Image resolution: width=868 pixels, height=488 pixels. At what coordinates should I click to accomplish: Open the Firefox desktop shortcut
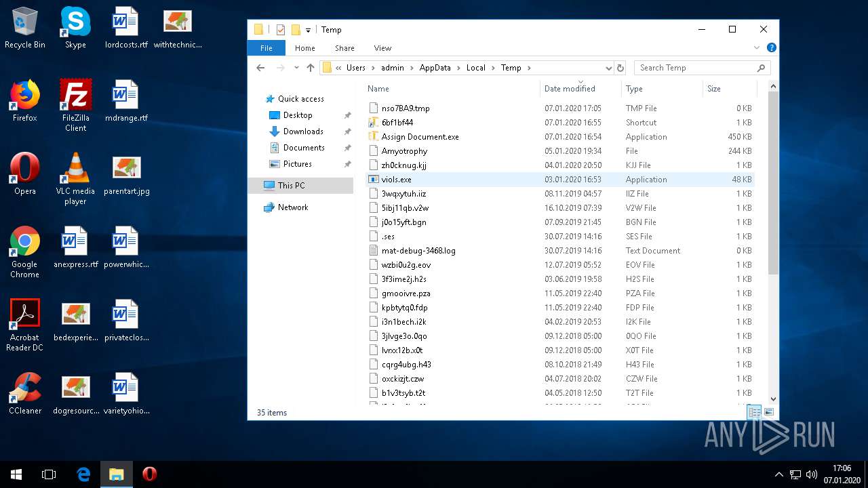pyautogui.click(x=25, y=102)
